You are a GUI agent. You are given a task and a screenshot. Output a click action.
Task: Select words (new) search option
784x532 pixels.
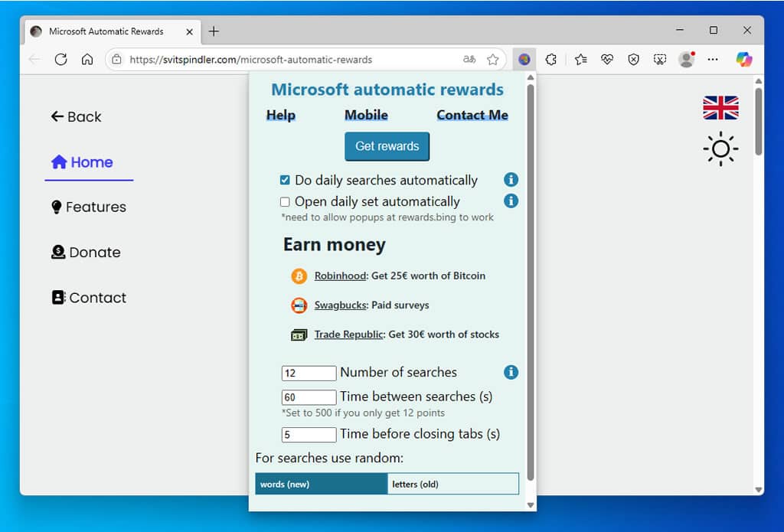click(x=322, y=484)
